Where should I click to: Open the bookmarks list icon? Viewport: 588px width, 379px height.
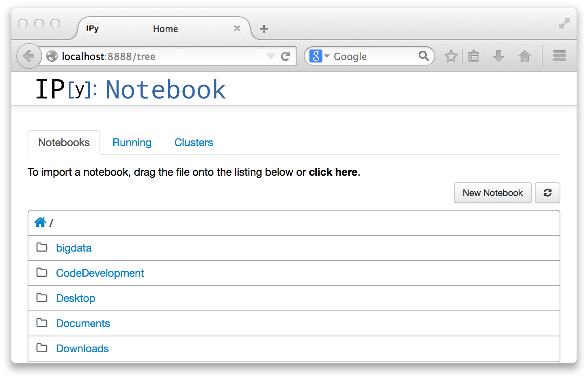coord(473,56)
